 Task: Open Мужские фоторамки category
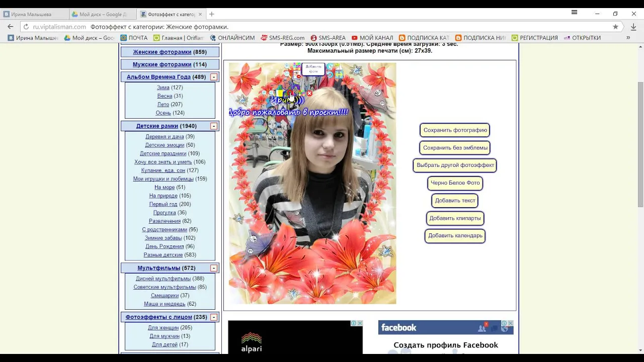(162, 65)
